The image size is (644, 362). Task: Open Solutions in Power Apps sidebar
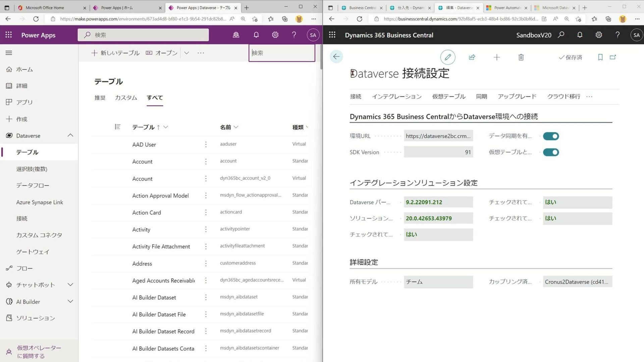(30, 318)
